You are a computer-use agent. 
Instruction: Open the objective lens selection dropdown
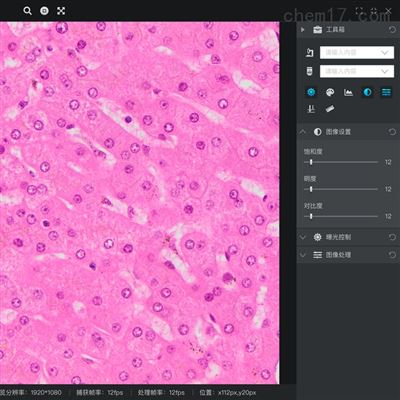(357, 71)
